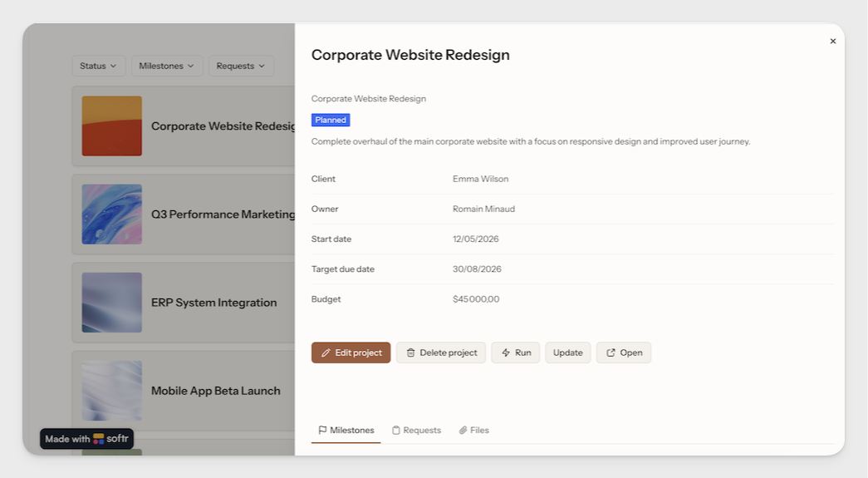Click the pencil icon in Edit project
Viewport: 868px width, 478px height.
[x=326, y=352]
